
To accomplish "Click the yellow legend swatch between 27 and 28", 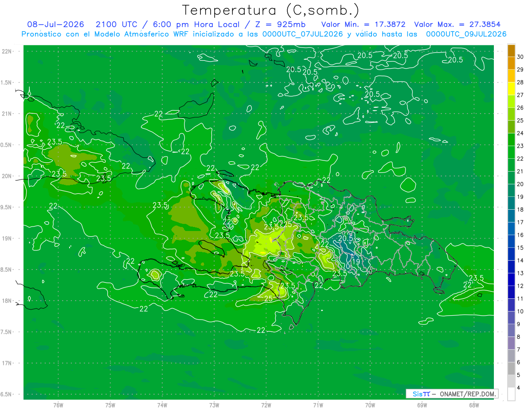I will coord(511,89).
